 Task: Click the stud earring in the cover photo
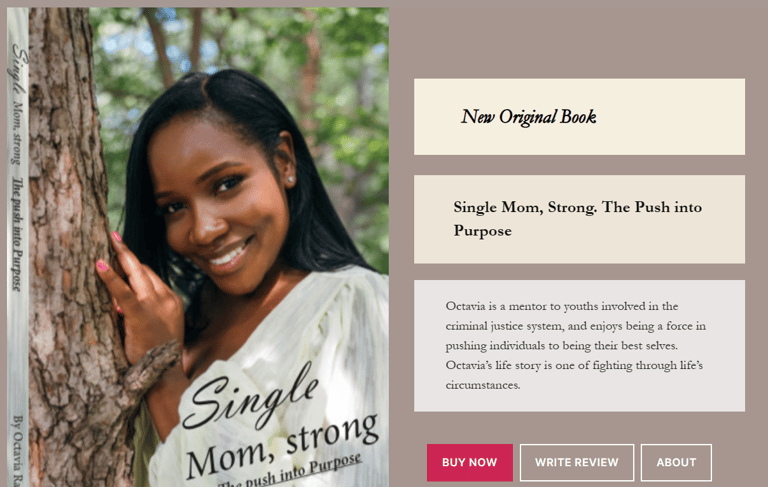click(290, 179)
